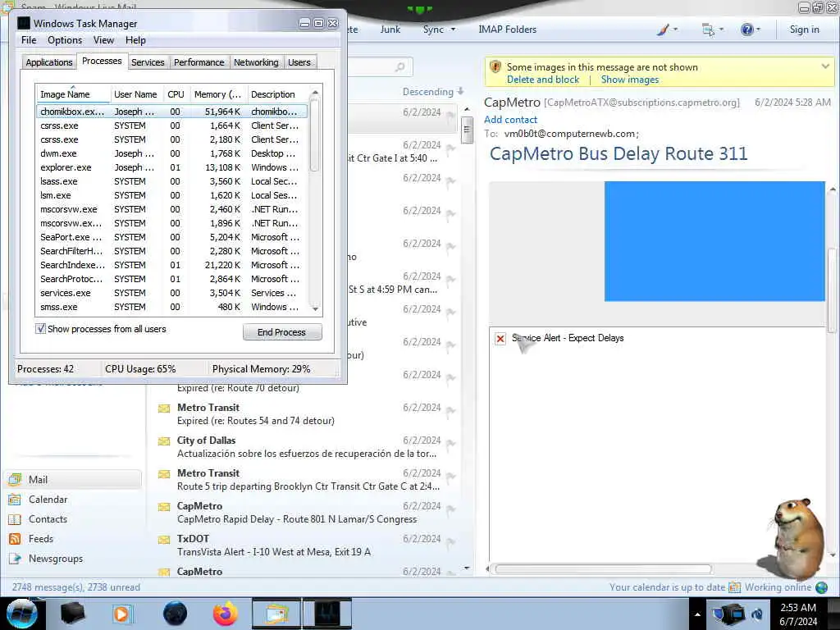
Task: Show hidden system tray icons
Action: (x=697, y=614)
